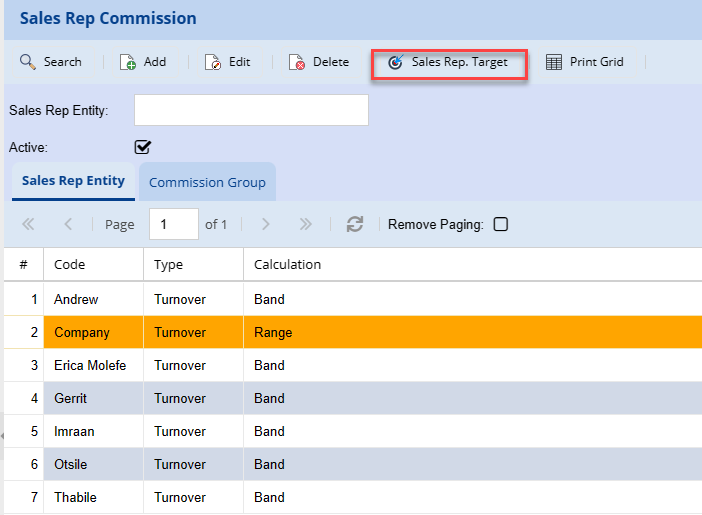The height and width of the screenshot is (515, 702).
Task: Click the Sales Rep Entity input field
Action: click(x=251, y=110)
